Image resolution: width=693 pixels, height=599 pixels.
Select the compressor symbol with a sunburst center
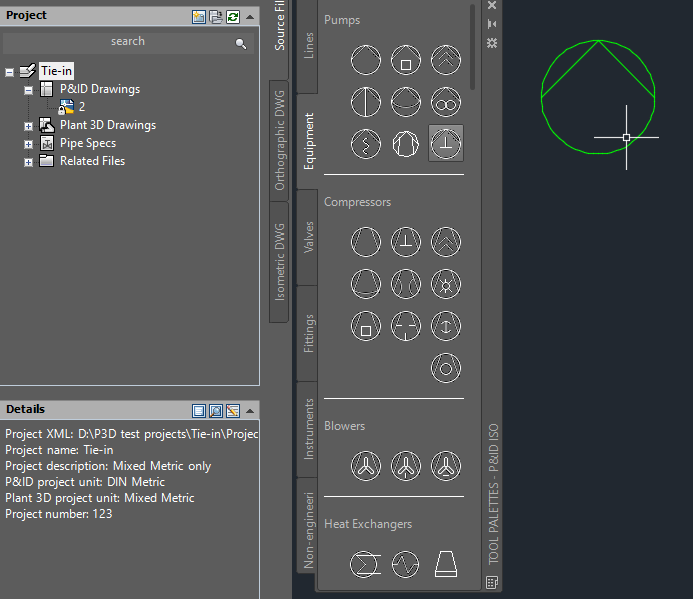(x=446, y=284)
